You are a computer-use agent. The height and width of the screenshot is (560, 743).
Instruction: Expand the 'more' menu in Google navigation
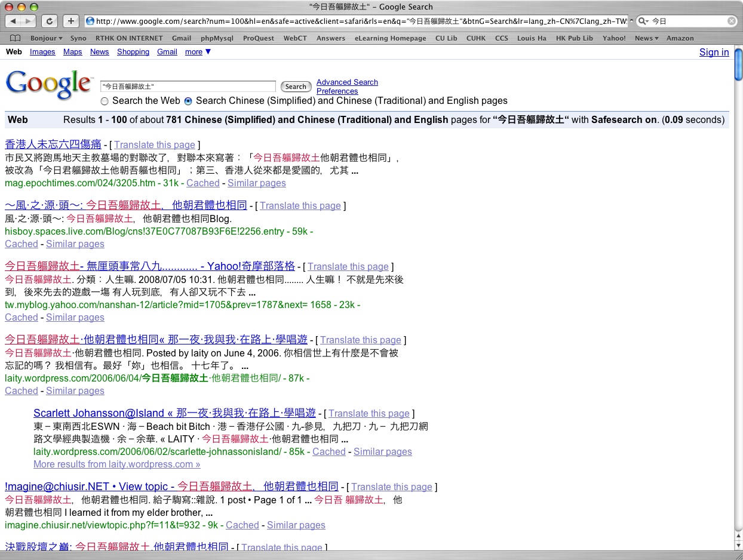tap(198, 52)
